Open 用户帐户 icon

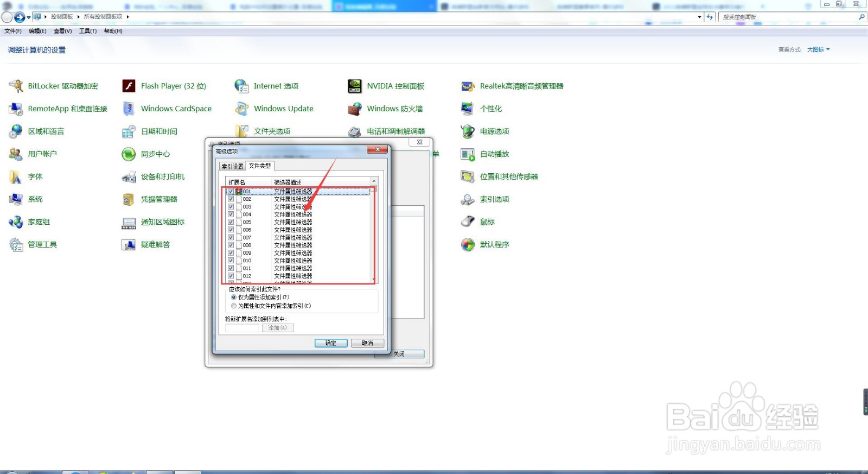tap(16, 154)
